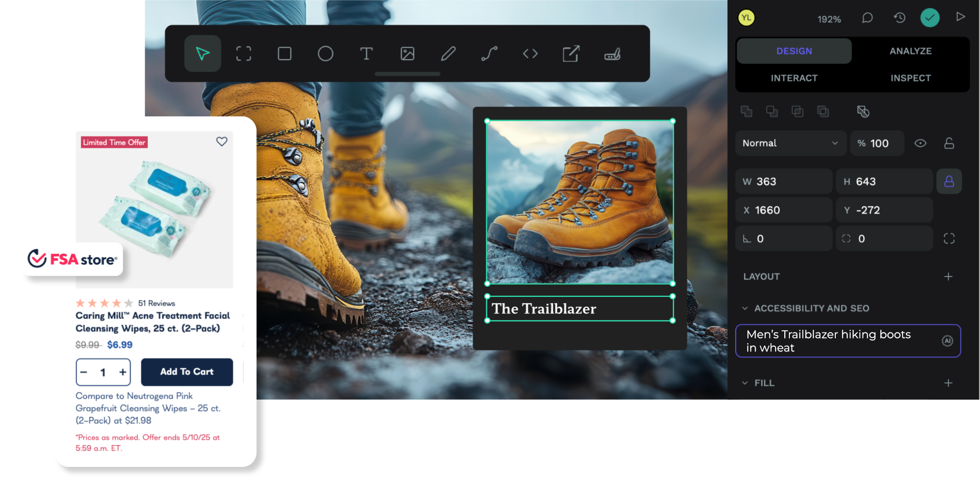Toggle layer visibility eye icon
The height and width of the screenshot is (504, 980).
tap(920, 143)
